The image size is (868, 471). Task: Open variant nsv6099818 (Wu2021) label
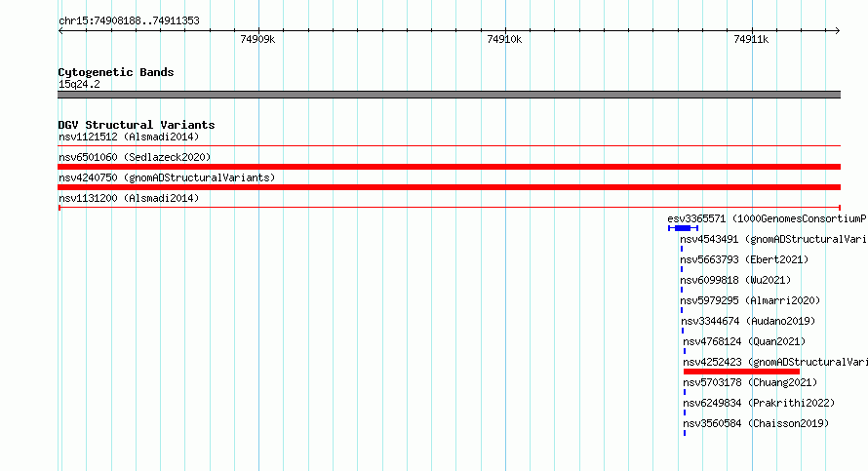[x=735, y=280]
